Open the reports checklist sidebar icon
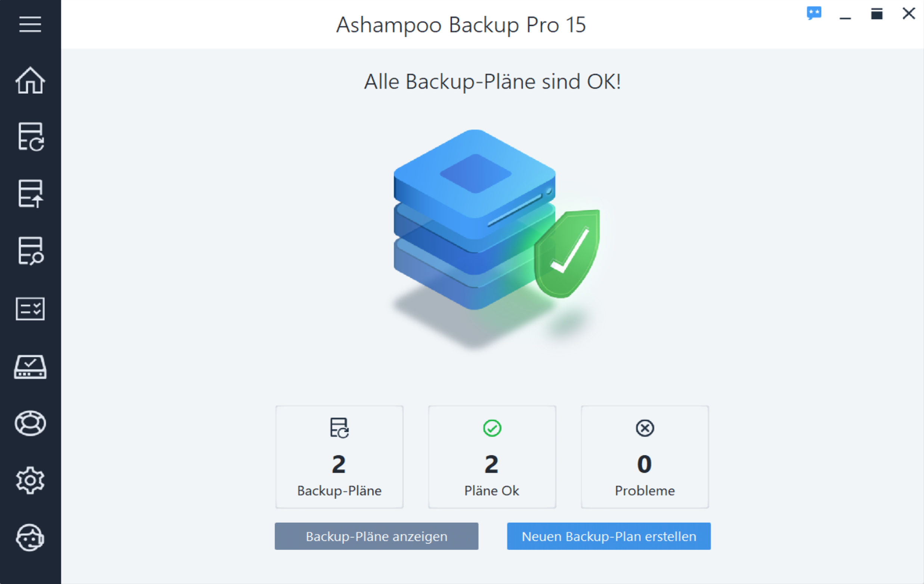The width and height of the screenshot is (924, 584). click(30, 309)
